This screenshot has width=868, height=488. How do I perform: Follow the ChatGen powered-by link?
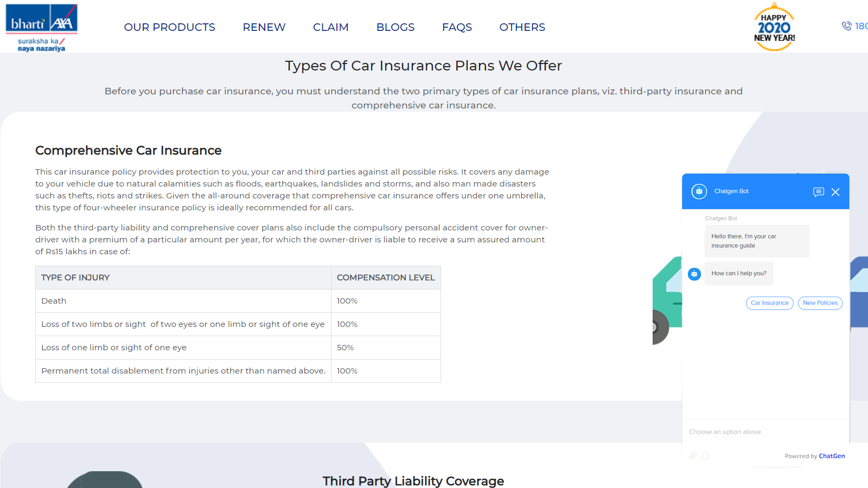click(832, 456)
